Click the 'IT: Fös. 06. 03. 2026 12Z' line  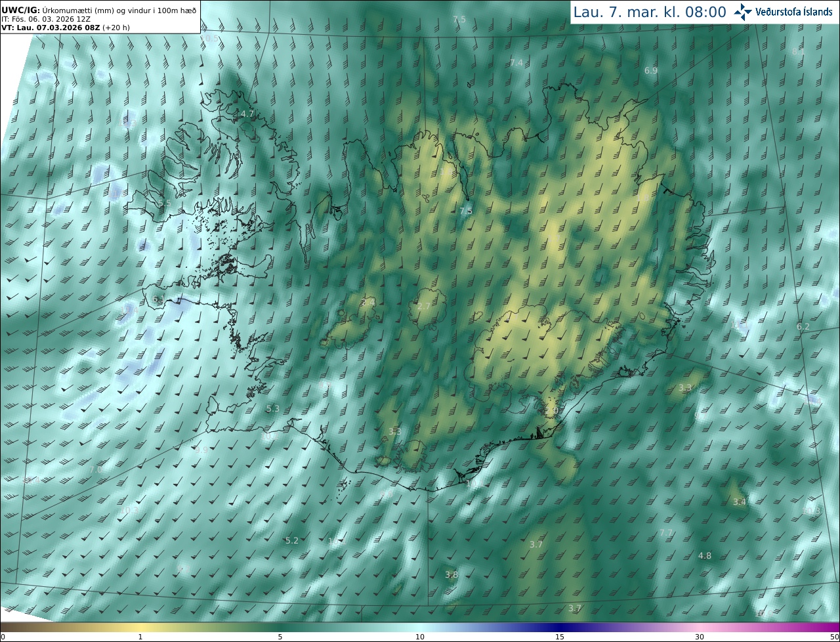tap(46, 19)
